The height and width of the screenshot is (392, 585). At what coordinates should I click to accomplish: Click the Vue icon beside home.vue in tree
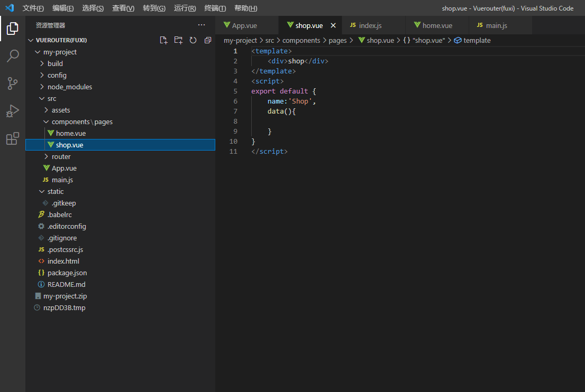click(51, 133)
